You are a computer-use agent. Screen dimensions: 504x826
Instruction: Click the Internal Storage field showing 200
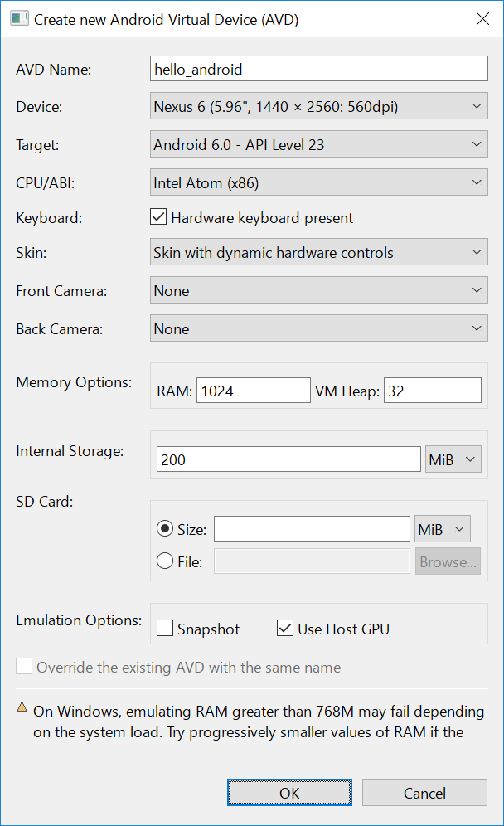click(288, 459)
